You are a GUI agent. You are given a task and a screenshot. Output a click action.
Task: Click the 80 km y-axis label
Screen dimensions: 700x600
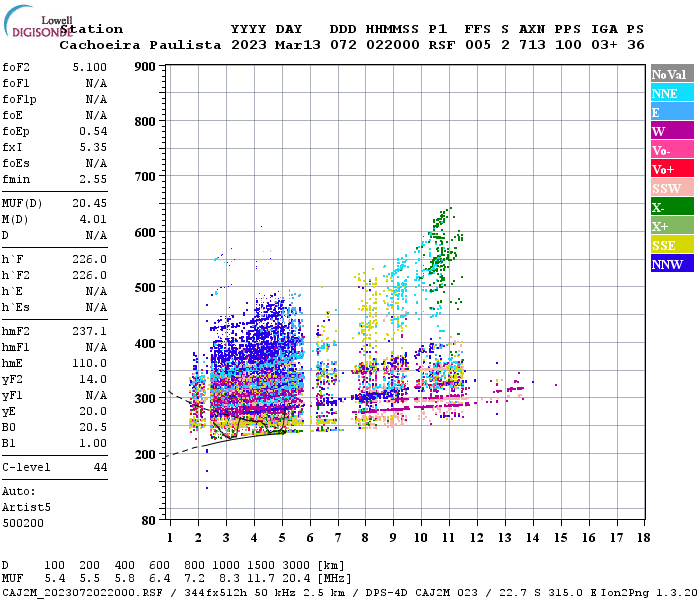(x=149, y=521)
